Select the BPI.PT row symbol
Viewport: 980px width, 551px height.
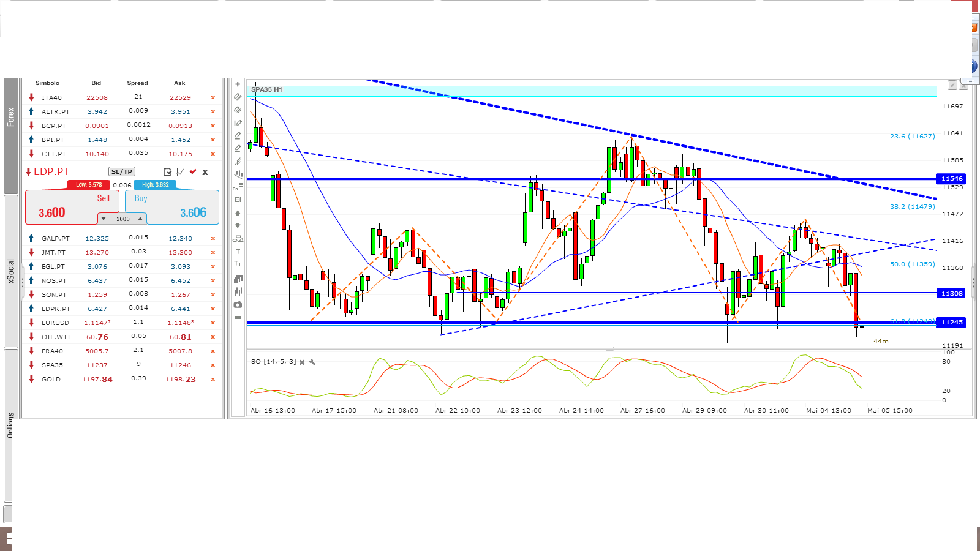(x=53, y=140)
